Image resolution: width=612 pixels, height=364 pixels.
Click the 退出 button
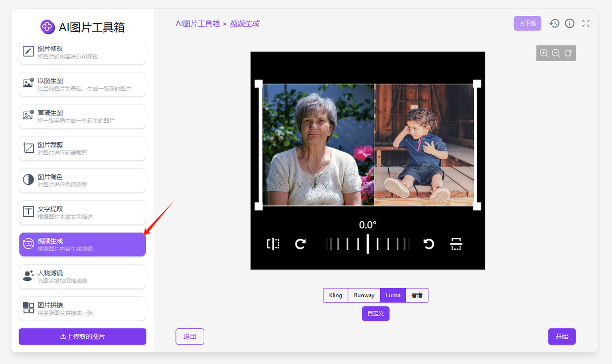point(190,336)
